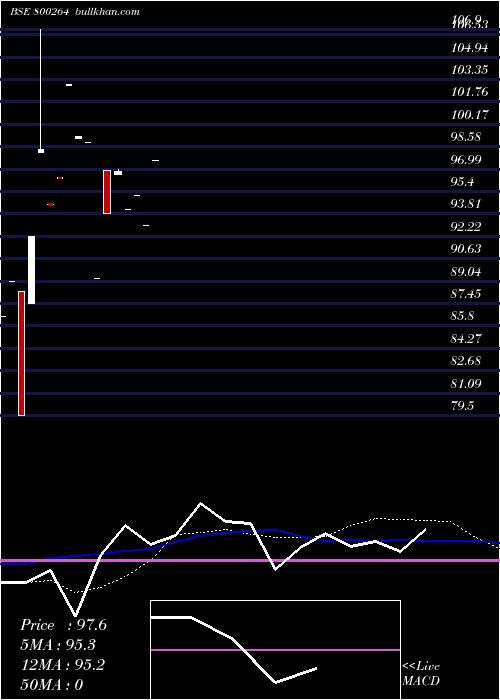Click the 'Price : 97.6' readout
Screen dimensions: 500x700
tap(63, 625)
